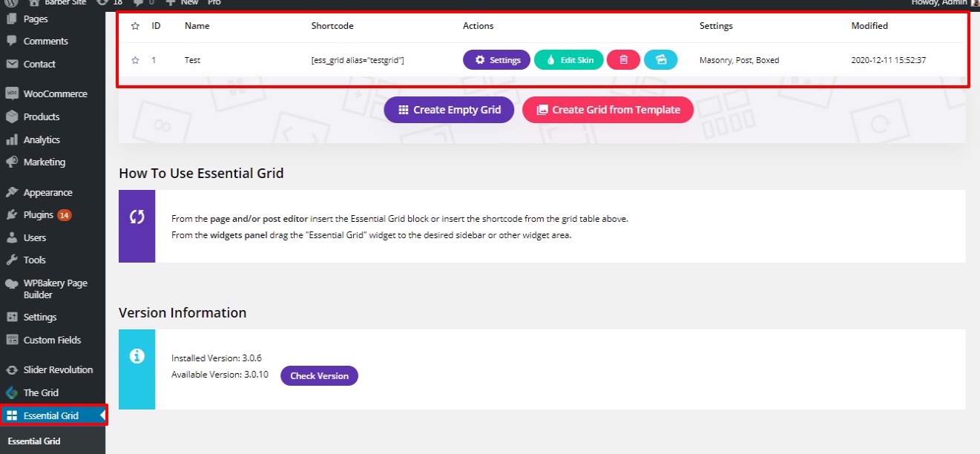Click Create Grid from Template button
Viewport: 980px width, 454px height.
point(608,110)
